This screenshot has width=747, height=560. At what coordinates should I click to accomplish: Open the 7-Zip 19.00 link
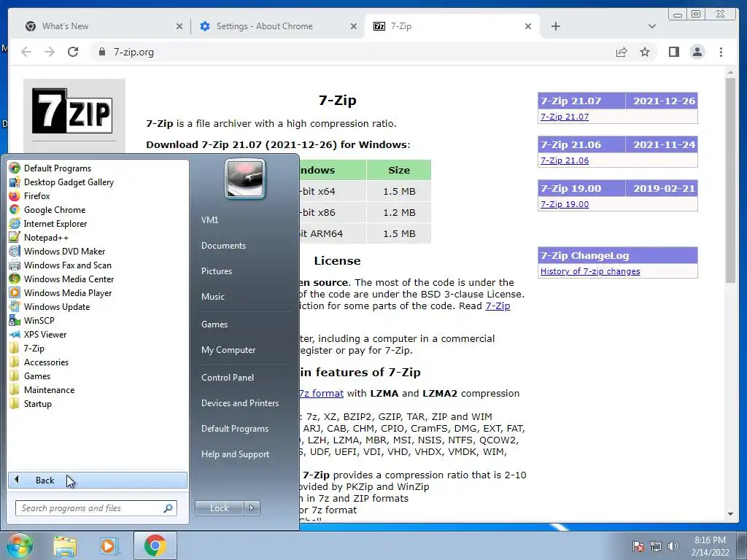(x=565, y=204)
